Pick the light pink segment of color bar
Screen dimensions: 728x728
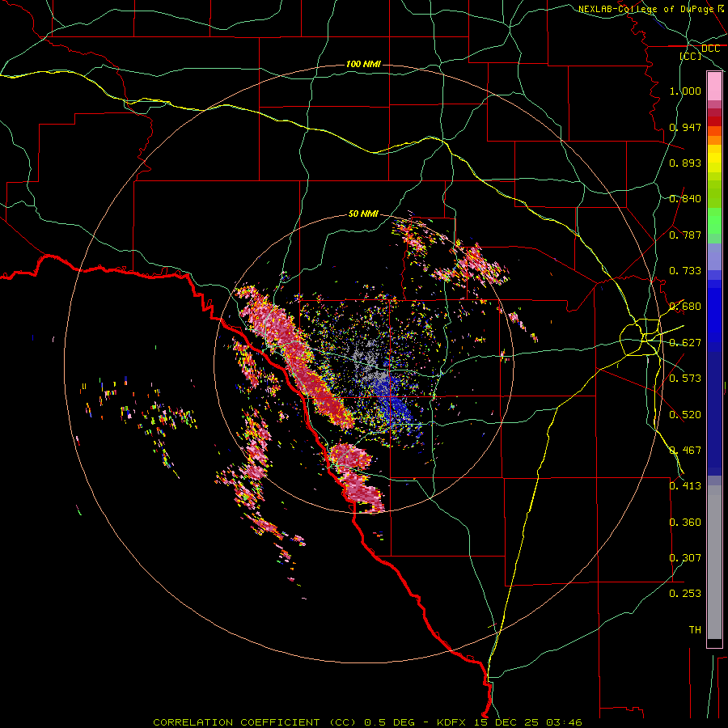click(x=714, y=87)
